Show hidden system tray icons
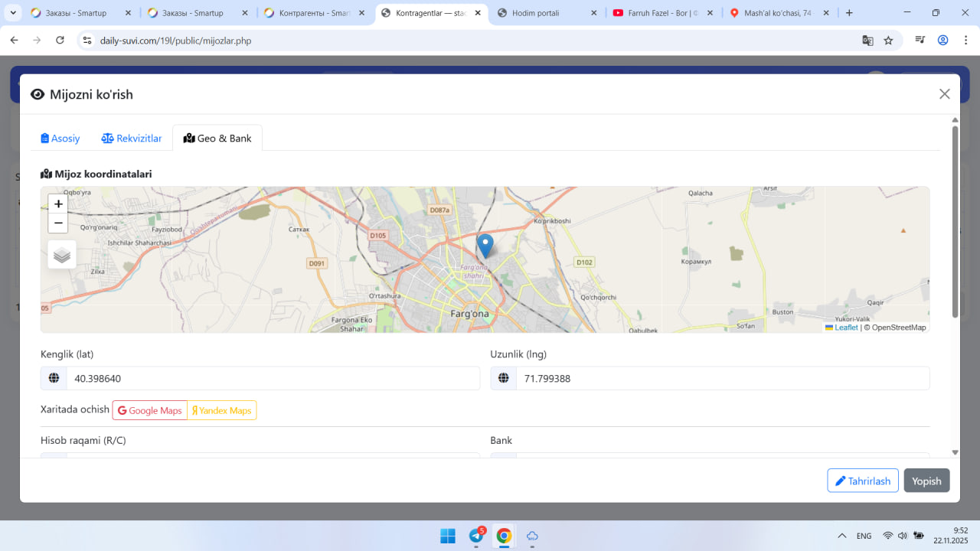 [842, 536]
